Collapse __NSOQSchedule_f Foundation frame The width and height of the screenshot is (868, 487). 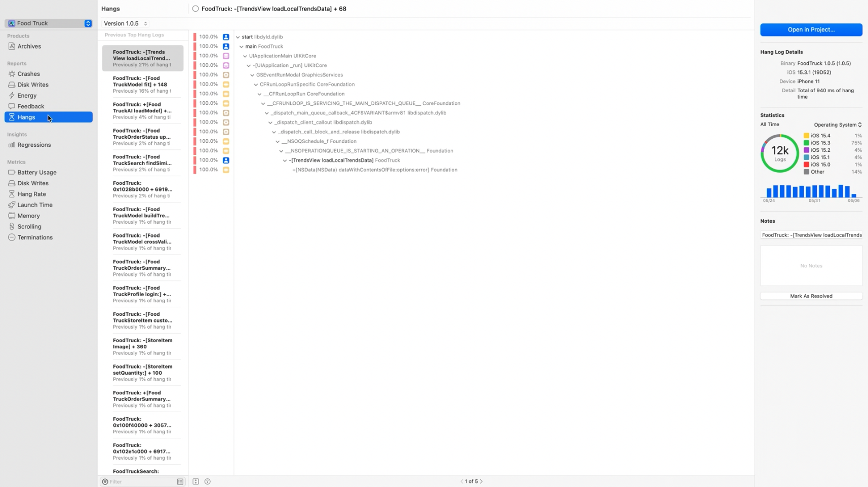point(278,142)
